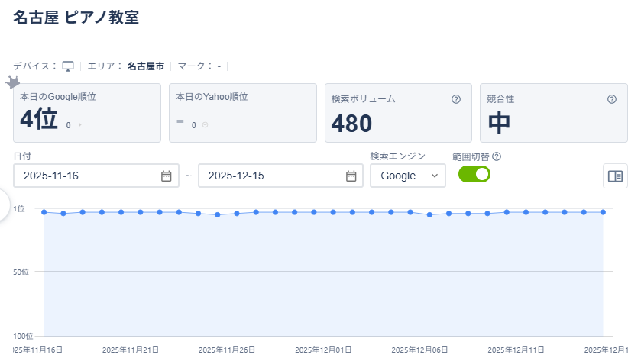Toggle the side panel layout icon
641x364 pixels.
tap(615, 176)
